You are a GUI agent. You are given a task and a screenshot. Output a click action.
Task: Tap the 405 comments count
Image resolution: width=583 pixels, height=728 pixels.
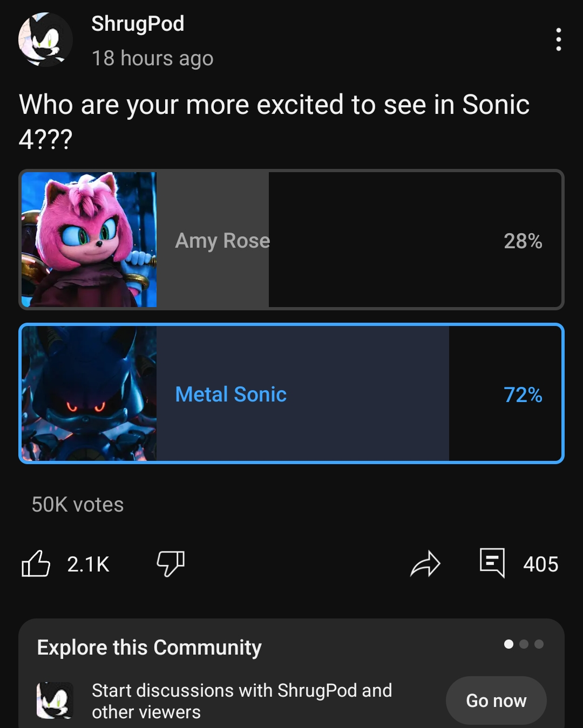pyautogui.click(x=540, y=564)
